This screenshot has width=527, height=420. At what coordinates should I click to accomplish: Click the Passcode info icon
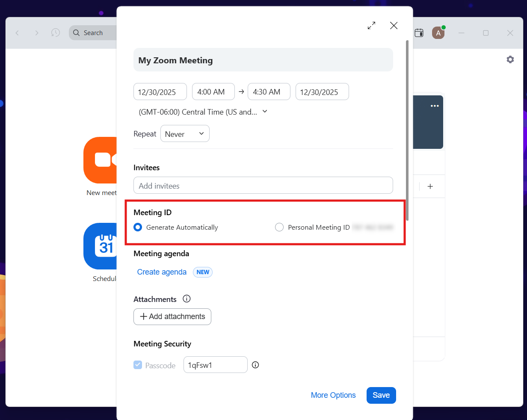pos(255,365)
